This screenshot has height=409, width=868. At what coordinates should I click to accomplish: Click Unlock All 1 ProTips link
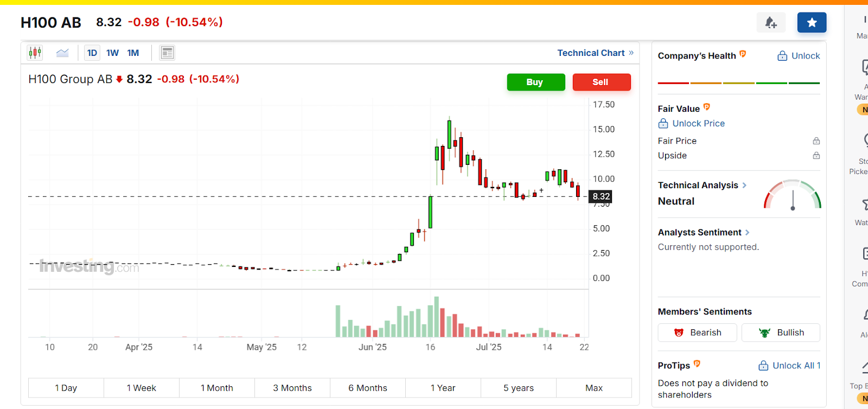click(790, 366)
